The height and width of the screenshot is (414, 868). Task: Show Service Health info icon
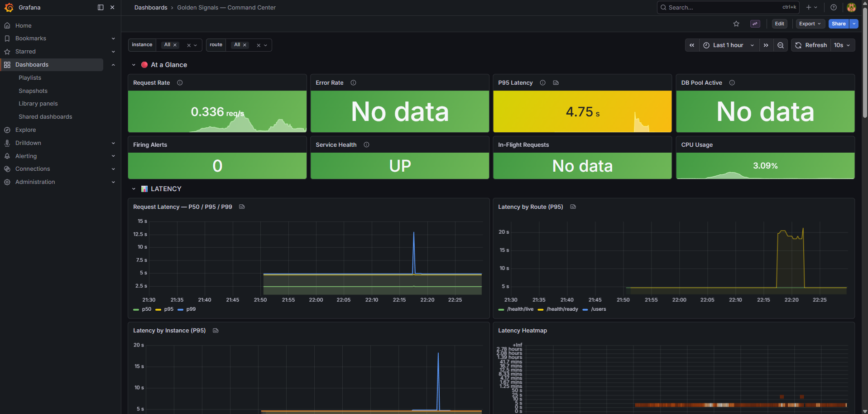(x=366, y=145)
